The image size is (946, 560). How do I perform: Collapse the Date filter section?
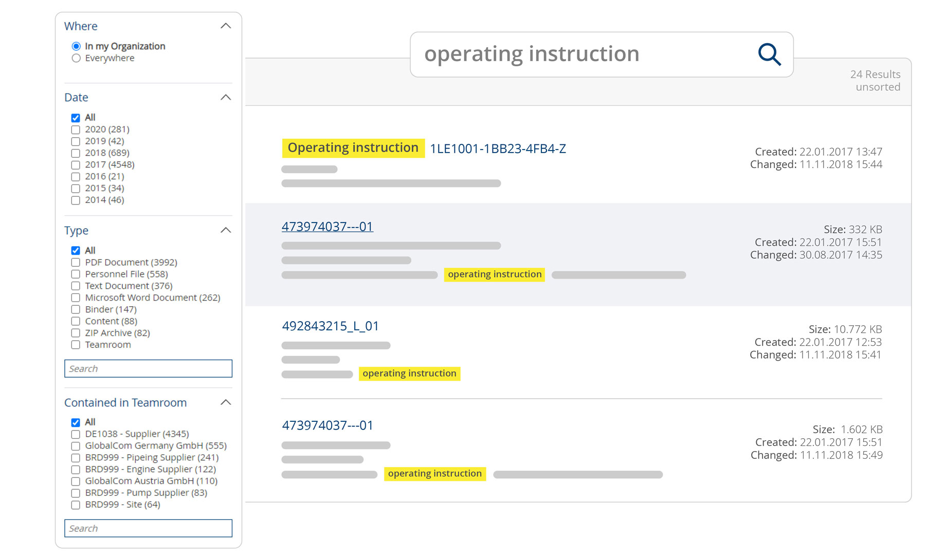(226, 98)
